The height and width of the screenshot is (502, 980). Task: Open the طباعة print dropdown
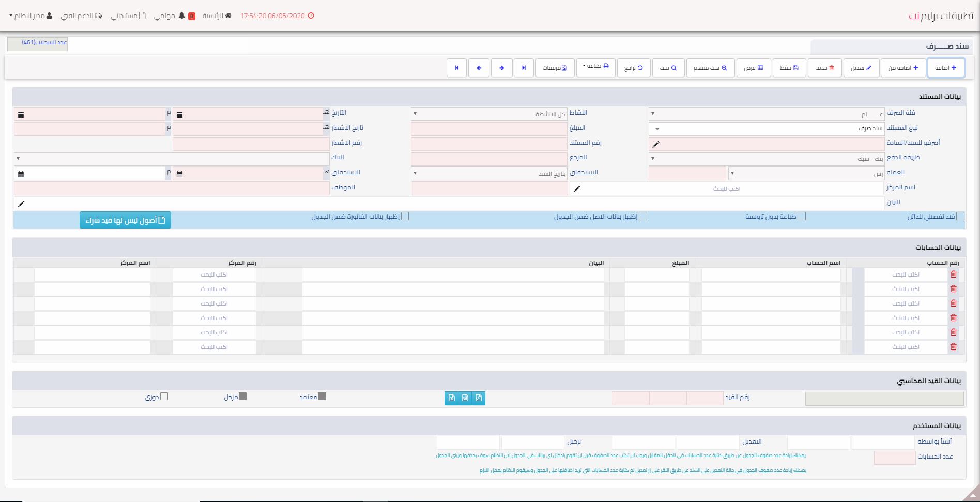[596, 67]
